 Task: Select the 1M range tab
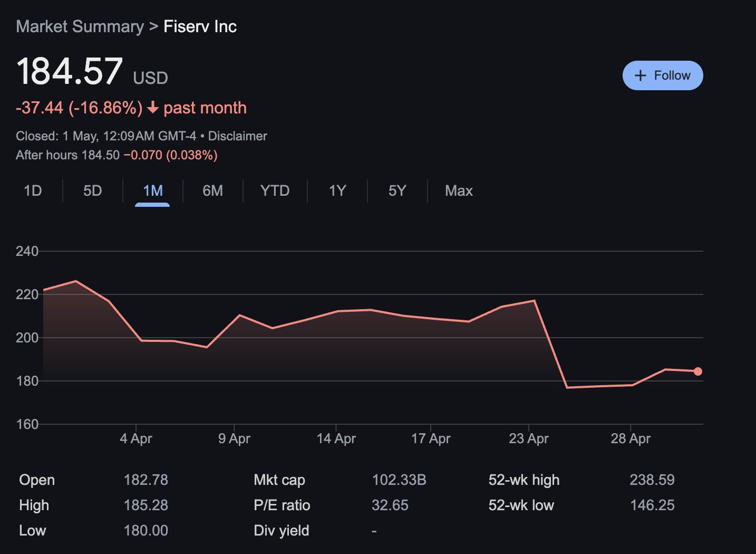[153, 190]
